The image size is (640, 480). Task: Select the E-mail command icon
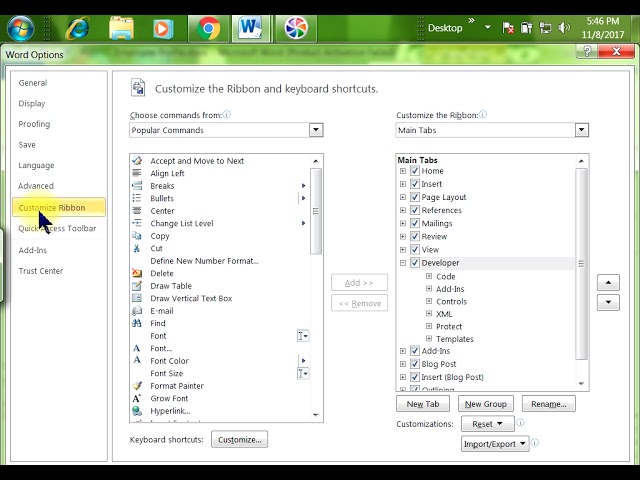pyautogui.click(x=137, y=311)
